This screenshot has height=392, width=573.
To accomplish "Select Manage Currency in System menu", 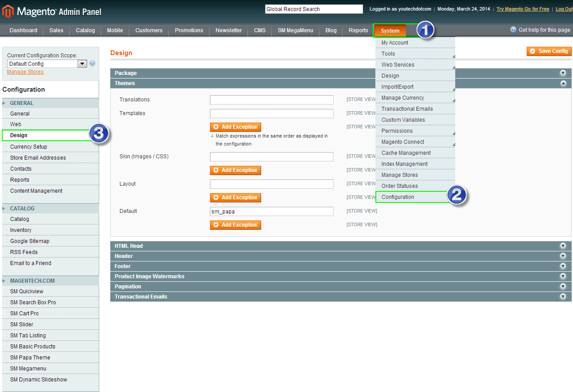I will [415, 98].
